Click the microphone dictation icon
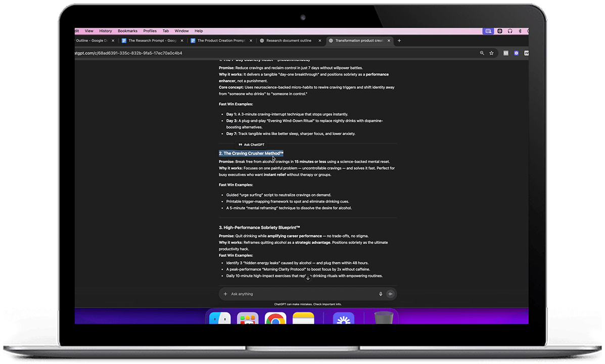Screen dimensions: 605x364 coord(381,294)
